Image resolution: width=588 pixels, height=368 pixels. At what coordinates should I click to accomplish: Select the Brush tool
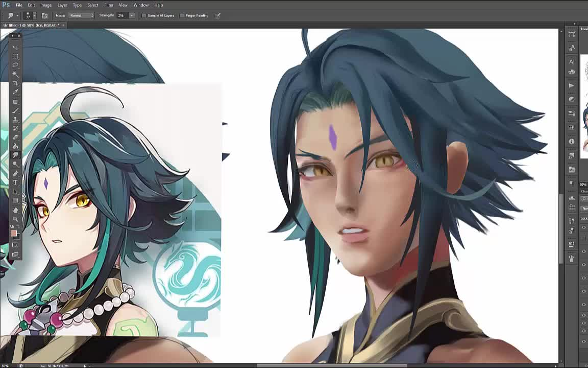pyautogui.click(x=15, y=111)
